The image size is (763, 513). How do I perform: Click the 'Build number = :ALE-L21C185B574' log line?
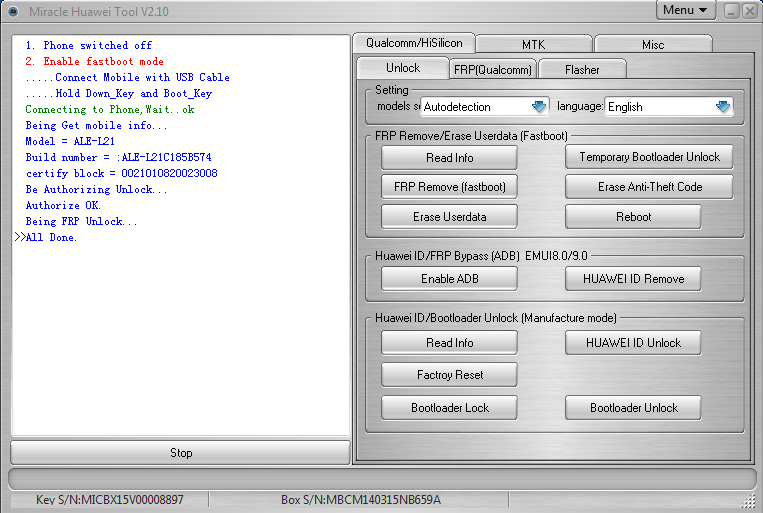click(118, 157)
